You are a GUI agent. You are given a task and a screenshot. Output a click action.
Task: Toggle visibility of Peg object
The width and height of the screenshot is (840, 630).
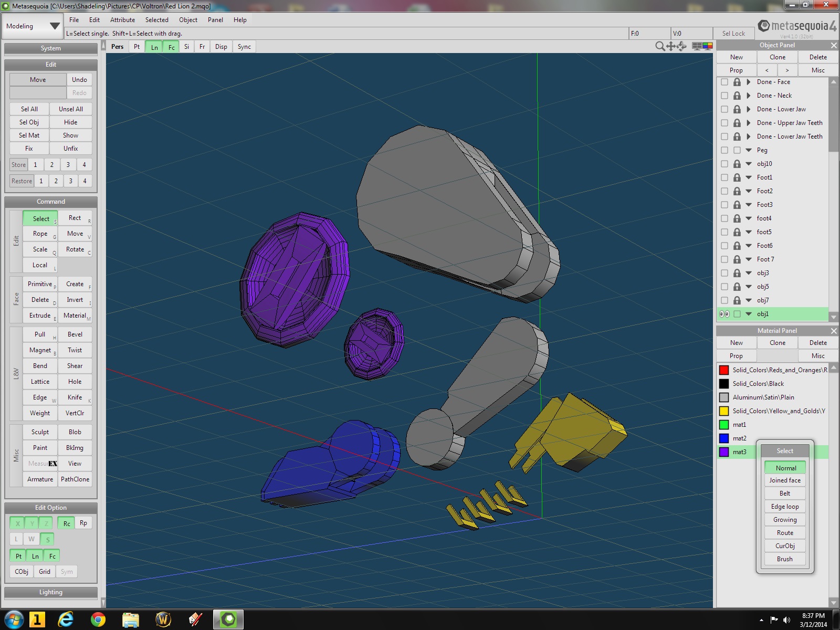pos(724,150)
